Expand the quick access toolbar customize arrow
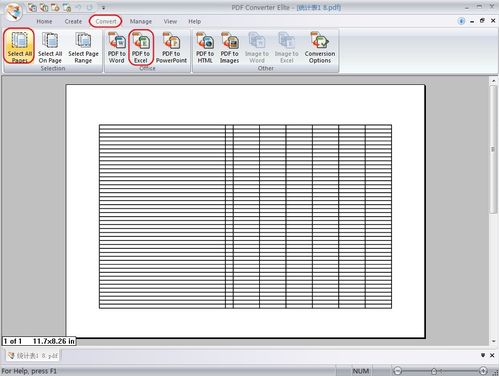 tap(103, 8)
